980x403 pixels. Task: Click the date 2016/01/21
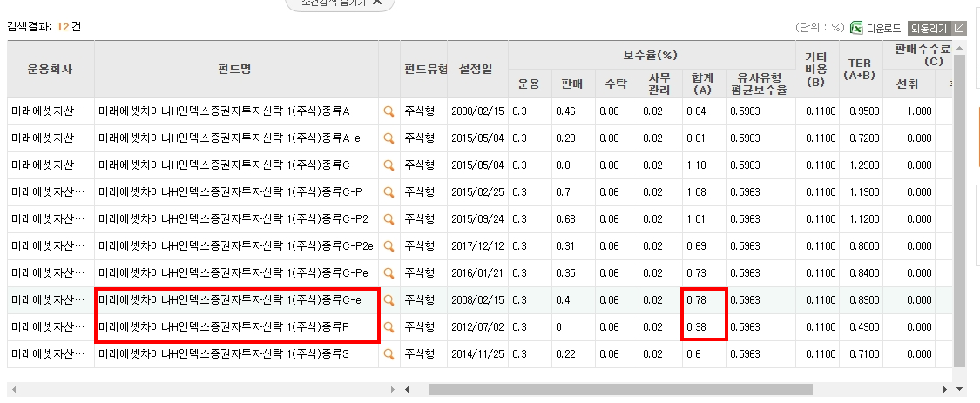click(477, 273)
